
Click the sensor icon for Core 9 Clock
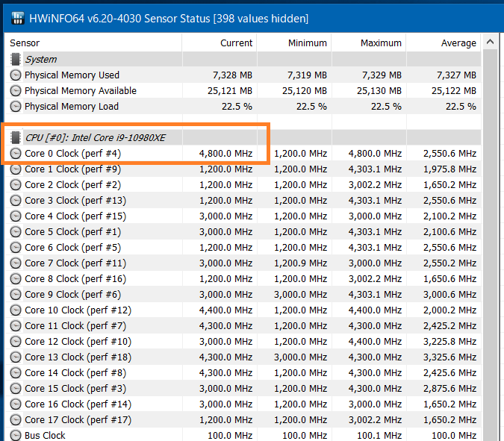click(x=16, y=294)
